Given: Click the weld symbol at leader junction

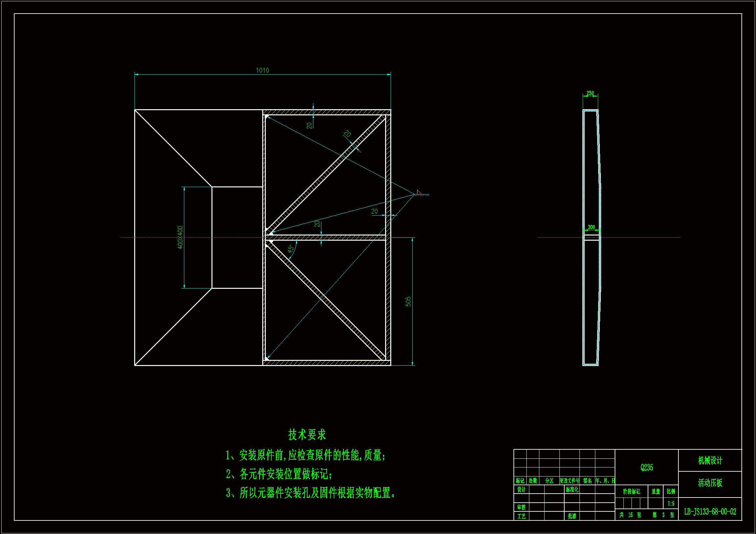Looking at the screenshot, I should pos(419,193).
